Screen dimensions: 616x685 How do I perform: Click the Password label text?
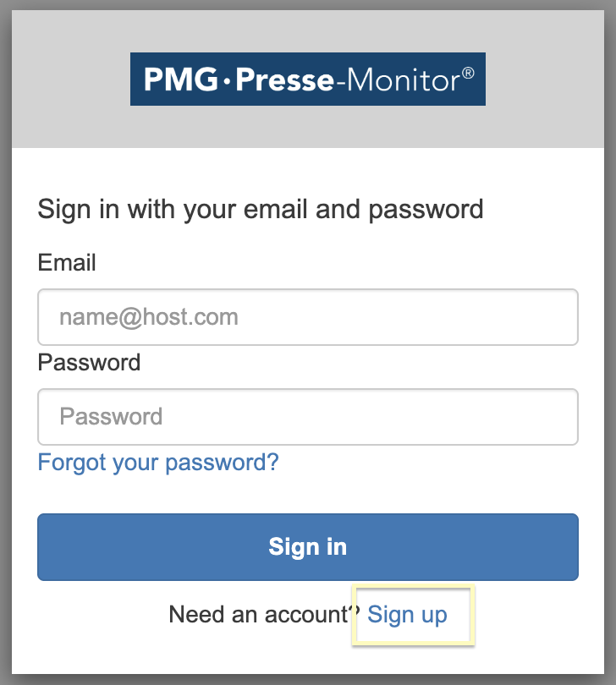pyautogui.click(x=89, y=362)
